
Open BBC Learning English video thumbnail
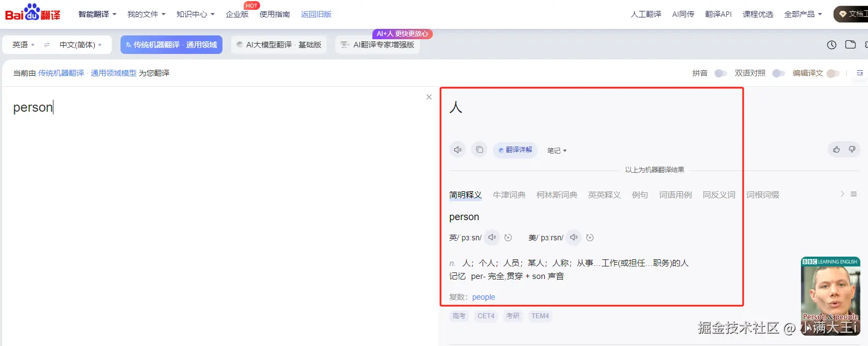coord(830,296)
